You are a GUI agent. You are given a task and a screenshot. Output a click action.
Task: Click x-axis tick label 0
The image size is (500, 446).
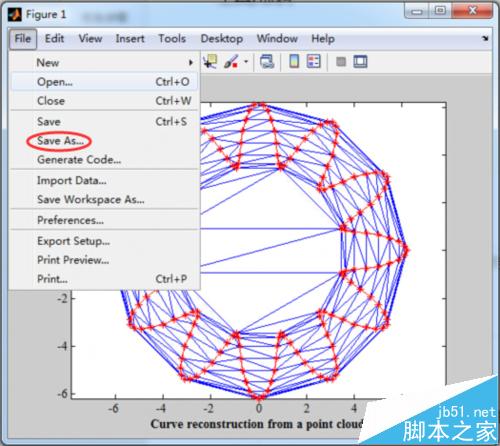(259, 408)
